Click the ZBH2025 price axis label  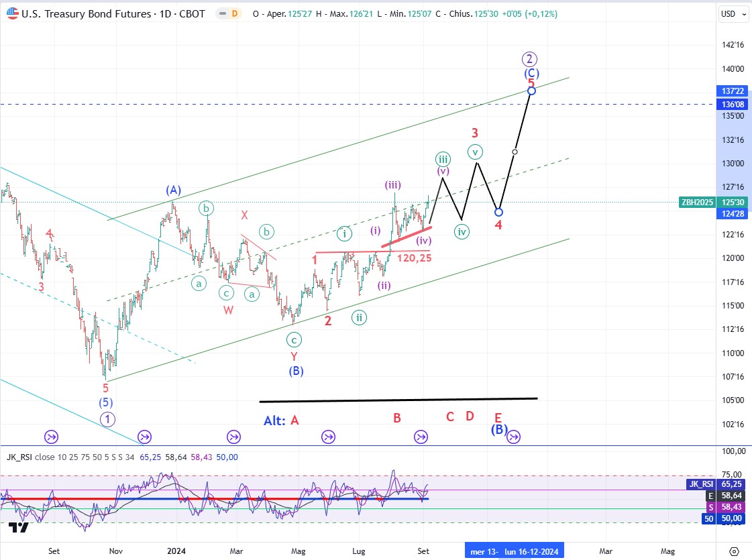coord(697,203)
